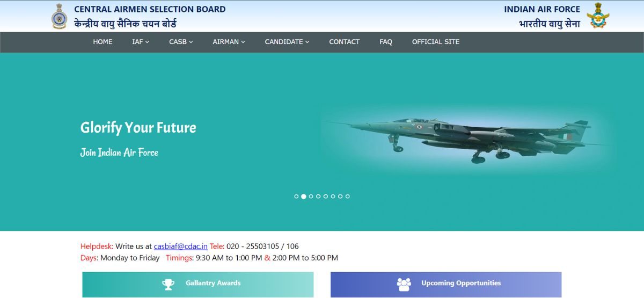Select the first carousel slide dot
Image resolution: width=644 pixels, height=298 pixels.
click(296, 197)
